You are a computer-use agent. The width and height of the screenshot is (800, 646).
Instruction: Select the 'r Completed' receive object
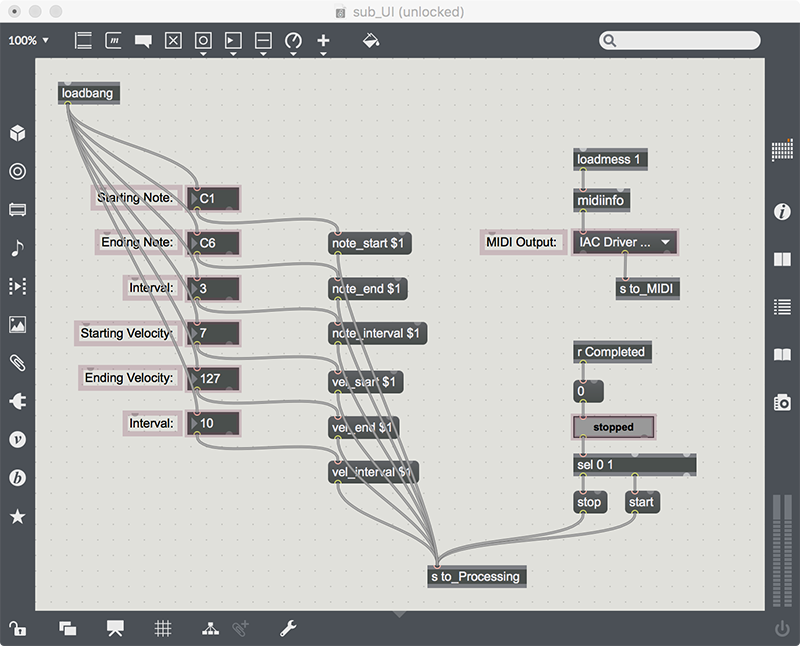point(612,352)
